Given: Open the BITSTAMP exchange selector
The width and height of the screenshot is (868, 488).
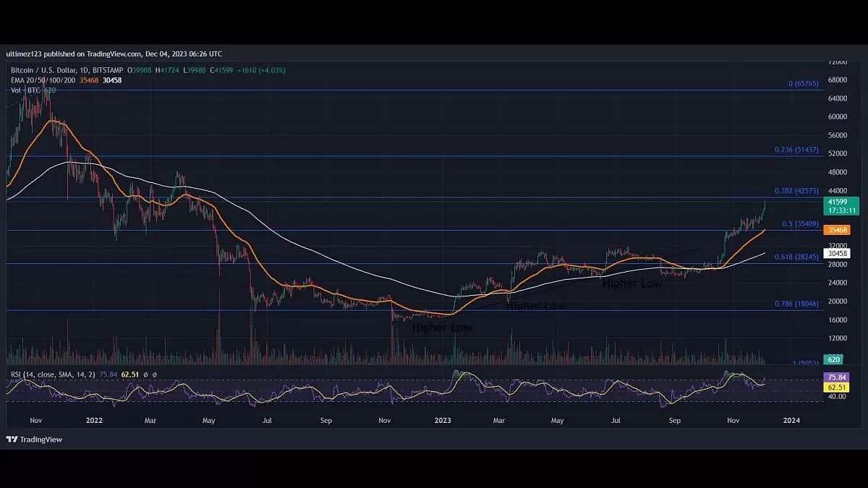Looking at the screenshot, I should pyautogui.click(x=107, y=70).
